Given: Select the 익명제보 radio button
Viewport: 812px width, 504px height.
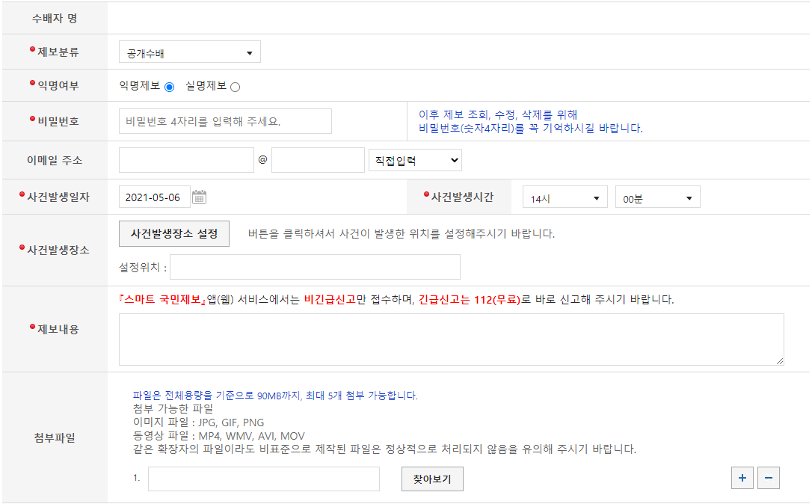Looking at the screenshot, I should coord(169,85).
